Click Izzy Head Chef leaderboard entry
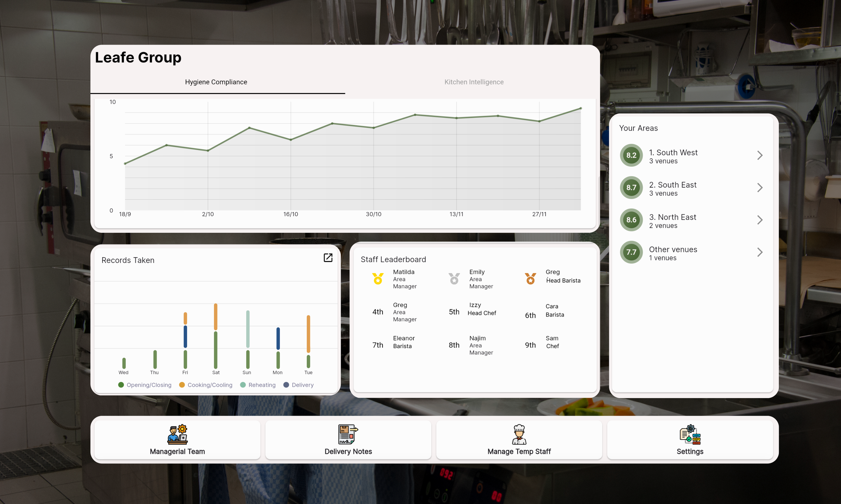841x504 pixels. click(481, 309)
